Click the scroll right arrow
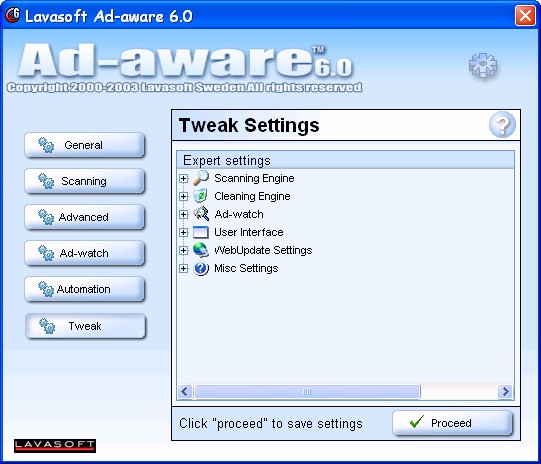Image resolution: width=541 pixels, height=464 pixels. point(505,392)
